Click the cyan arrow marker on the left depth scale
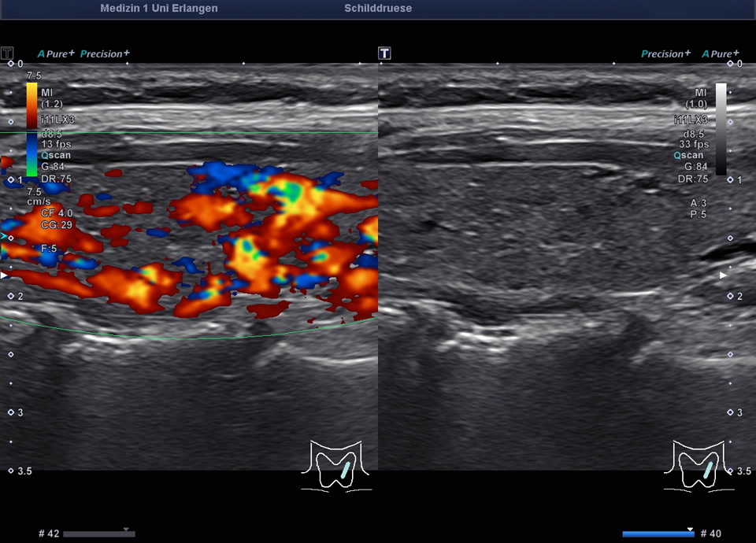 tap(5, 236)
